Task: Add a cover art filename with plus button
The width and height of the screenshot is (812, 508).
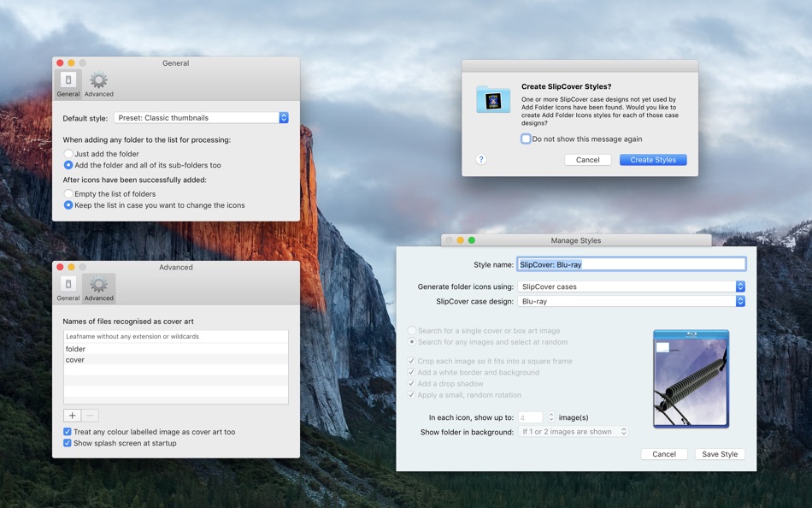Action: [x=72, y=416]
